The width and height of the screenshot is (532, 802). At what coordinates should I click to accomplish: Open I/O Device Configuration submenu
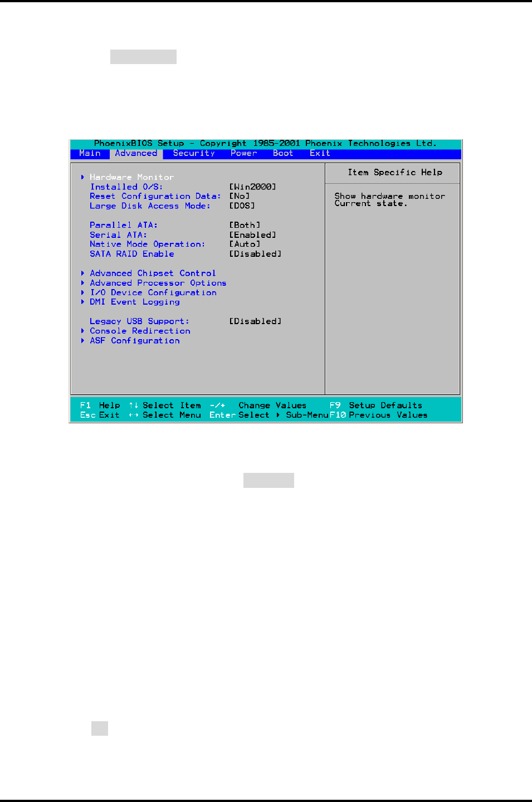click(x=153, y=292)
